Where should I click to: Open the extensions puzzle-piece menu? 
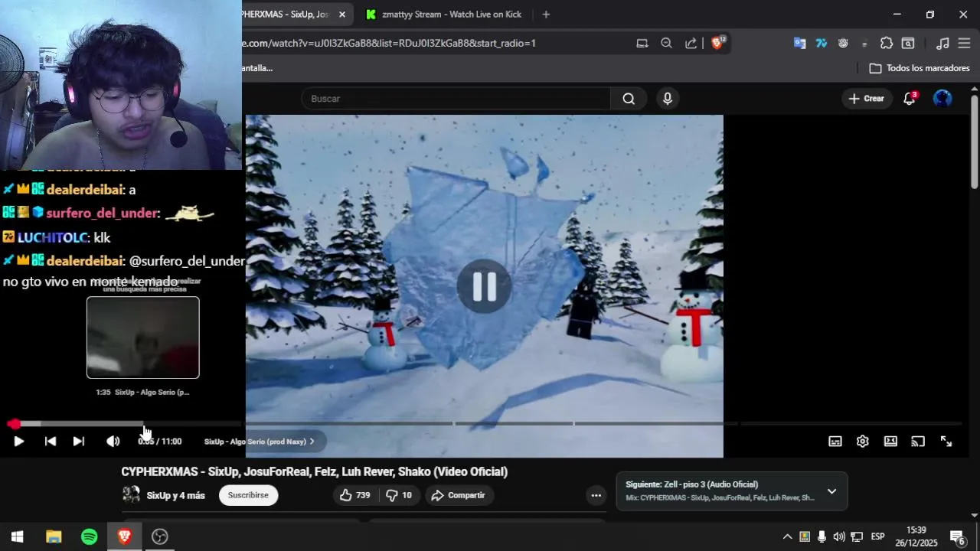(x=887, y=44)
